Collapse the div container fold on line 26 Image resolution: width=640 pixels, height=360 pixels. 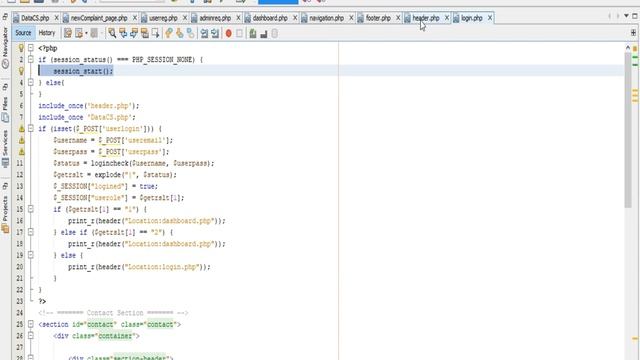point(31,336)
